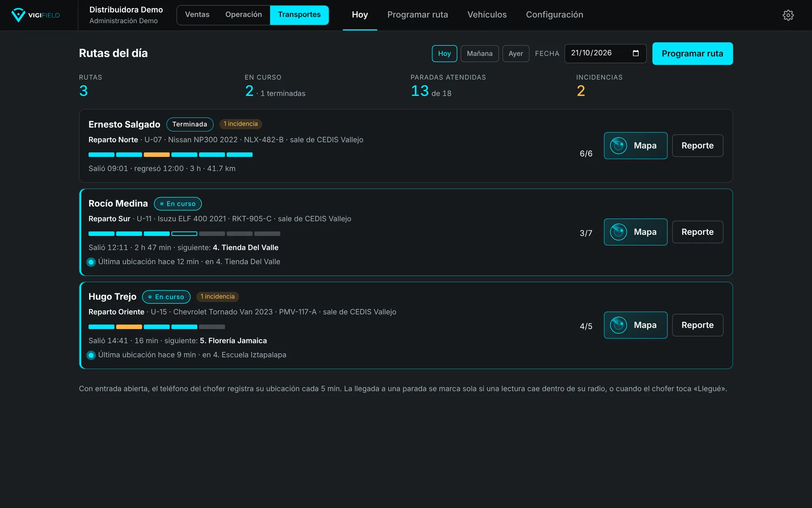The width and height of the screenshot is (812, 508).
Task: Click the date field showing 21/10/2026
Action: coord(605,54)
